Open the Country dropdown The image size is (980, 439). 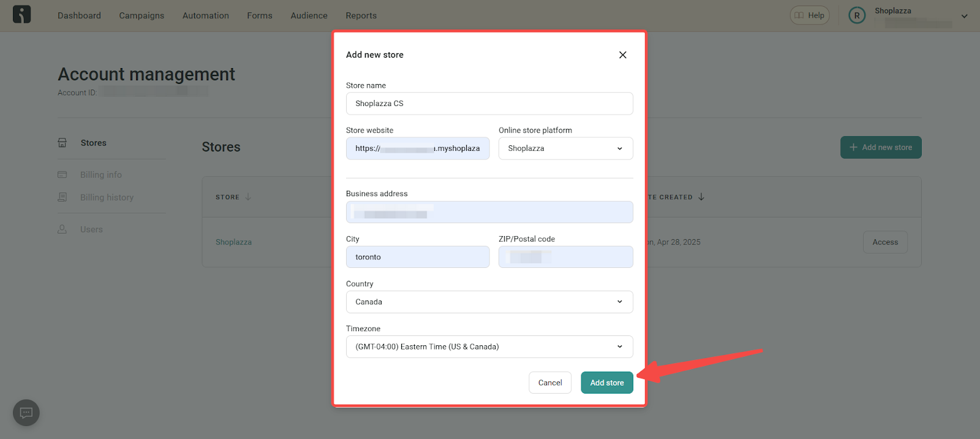pyautogui.click(x=489, y=302)
